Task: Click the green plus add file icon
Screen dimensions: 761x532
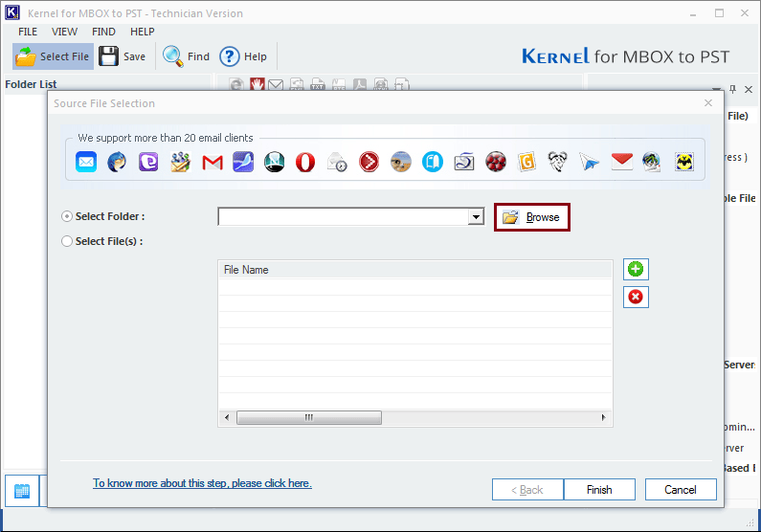Action: [x=637, y=269]
